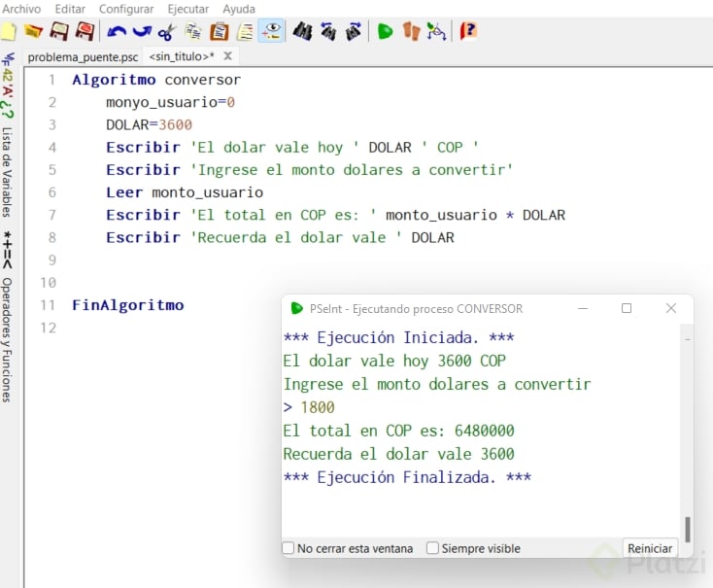The width and height of the screenshot is (713, 588).
Task: Save the file with the floppy disk icon
Action: [58, 31]
